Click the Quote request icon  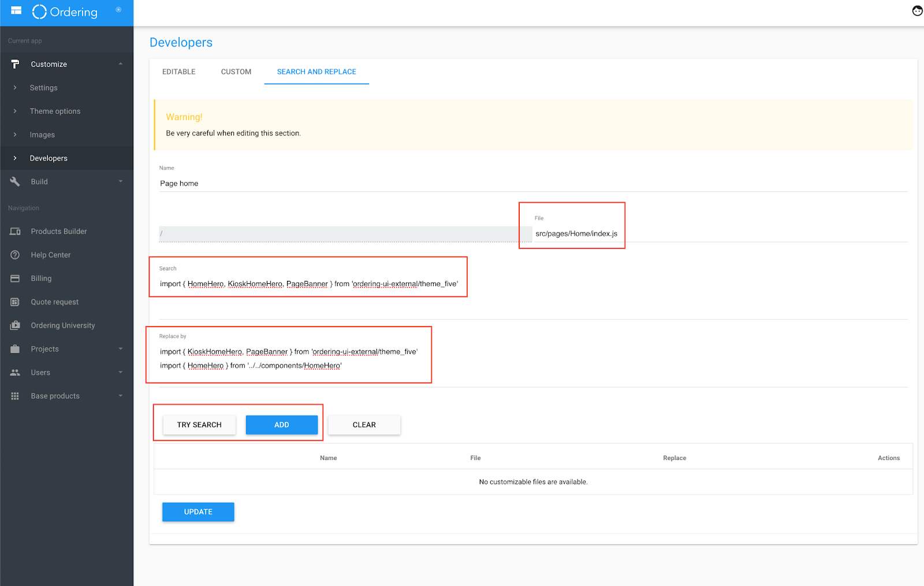[x=15, y=302]
